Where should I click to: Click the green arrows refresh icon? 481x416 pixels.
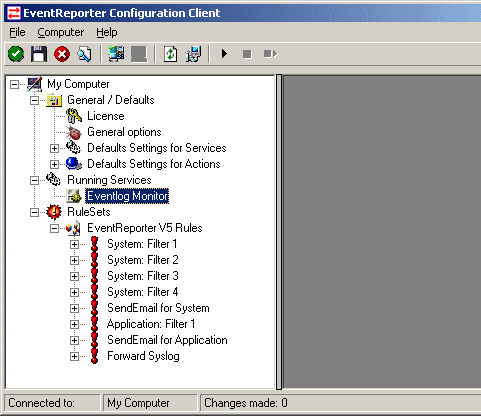pos(170,54)
